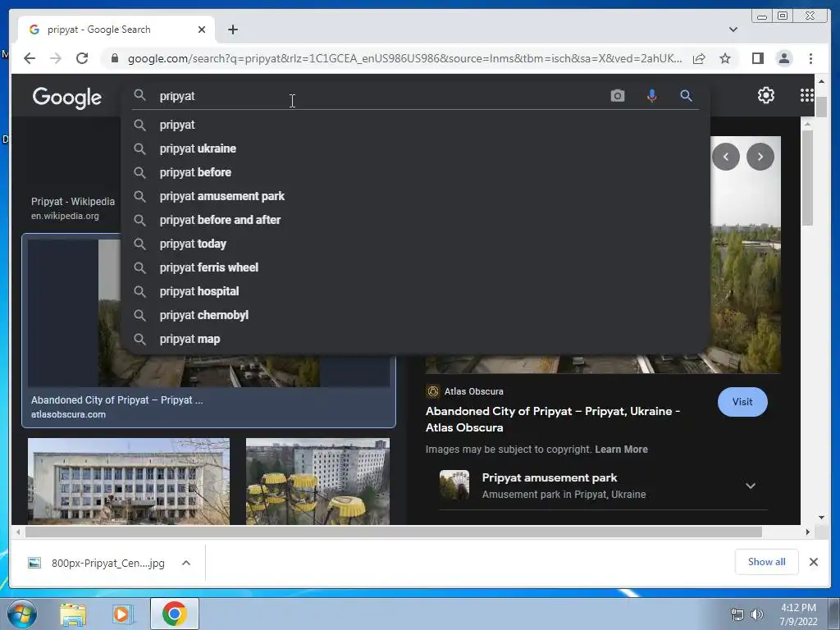The width and height of the screenshot is (840, 630).
Task: Click the Pripyat - Wikipedia result caption
Action: tap(73, 202)
